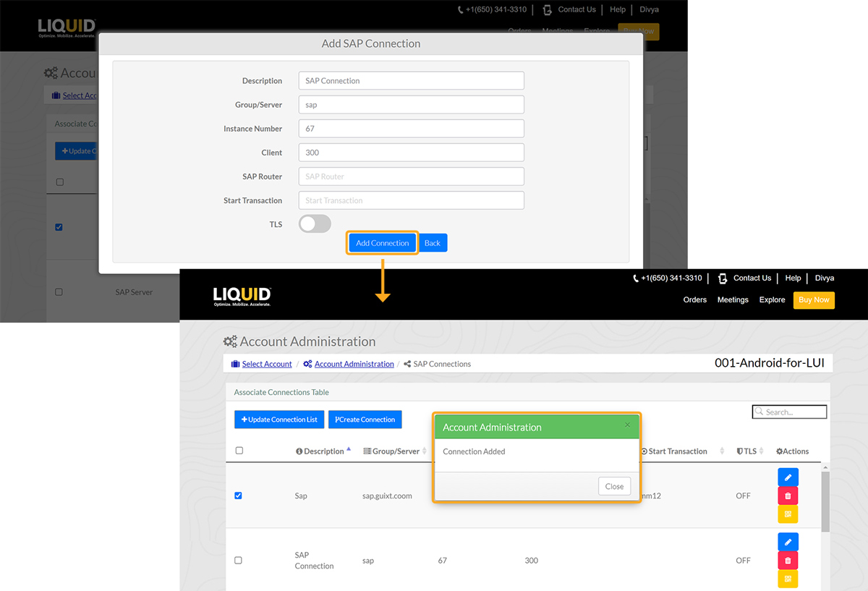Click the 67 instance number cell

pyautogui.click(x=443, y=560)
